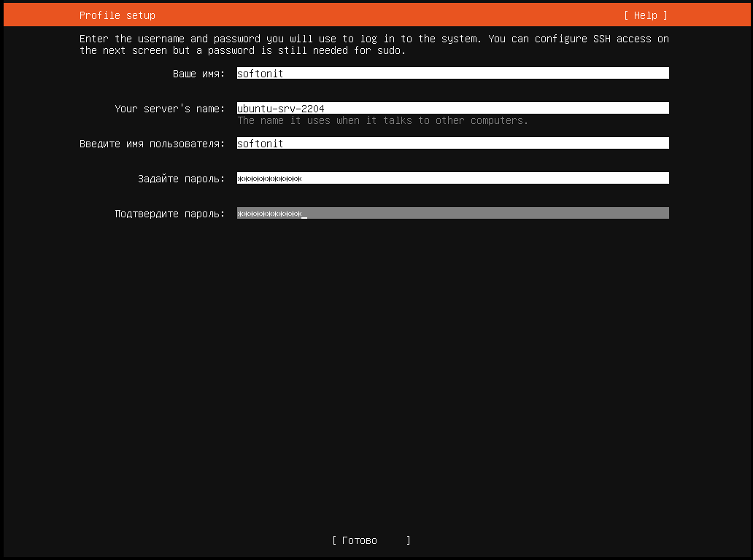Click the SSH access instruction paragraph

click(x=374, y=44)
